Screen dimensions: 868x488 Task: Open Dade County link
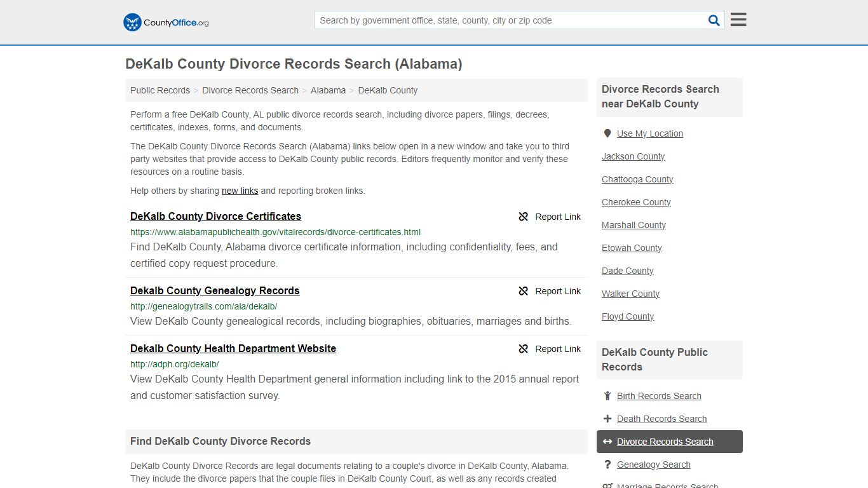[627, 271]
